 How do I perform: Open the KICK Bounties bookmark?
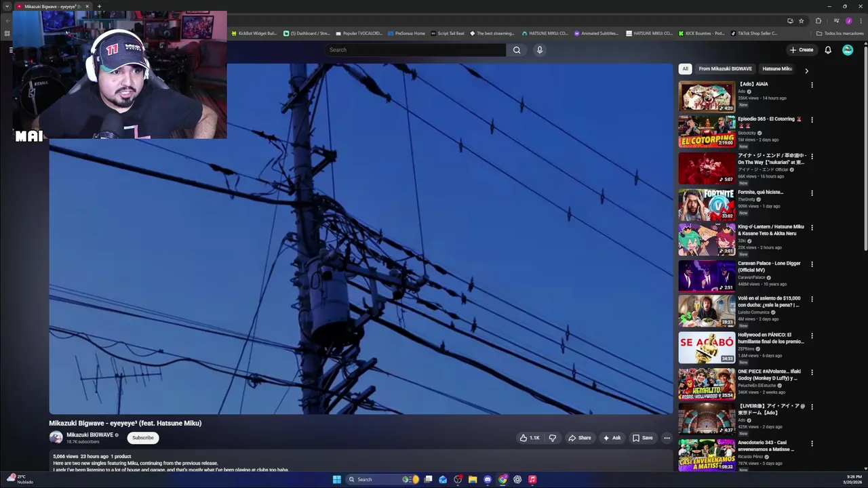701,33
